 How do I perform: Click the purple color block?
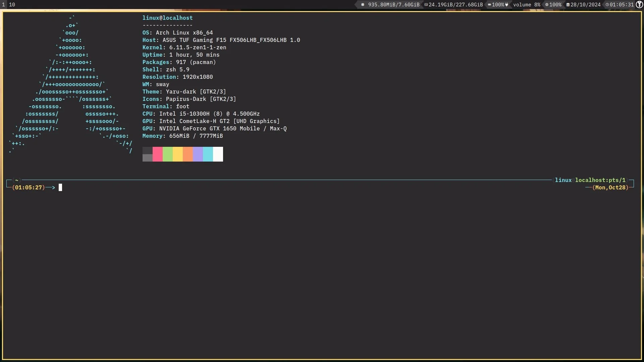(x=198, y=154)
